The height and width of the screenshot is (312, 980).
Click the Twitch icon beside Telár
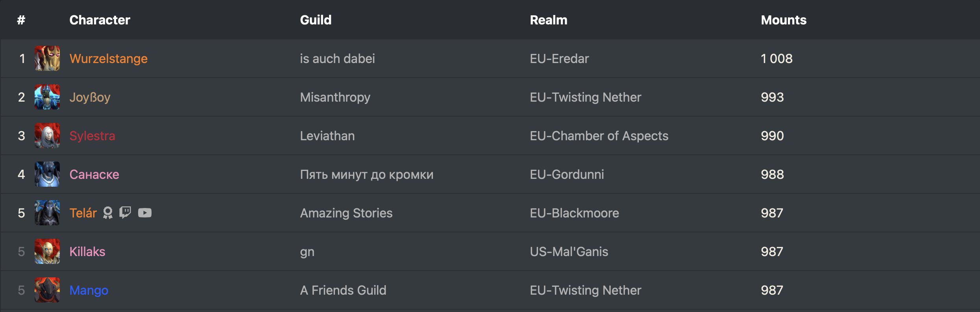coord(125,213)
